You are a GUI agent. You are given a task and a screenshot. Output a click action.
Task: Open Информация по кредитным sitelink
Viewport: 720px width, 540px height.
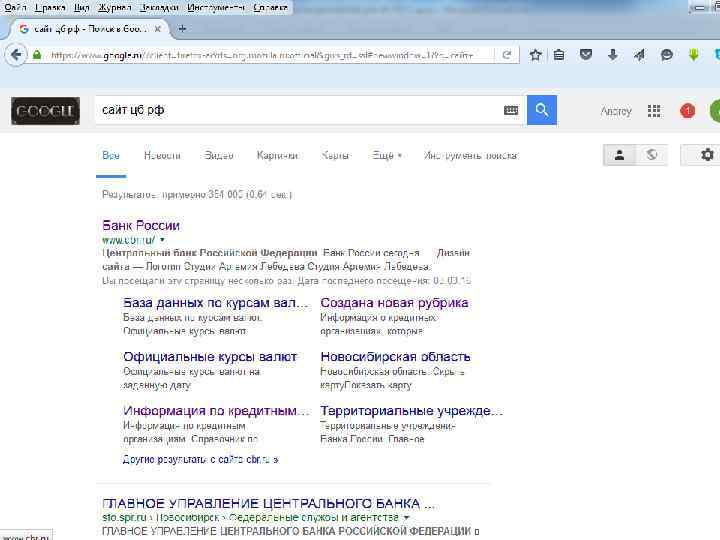click(216, 411)
